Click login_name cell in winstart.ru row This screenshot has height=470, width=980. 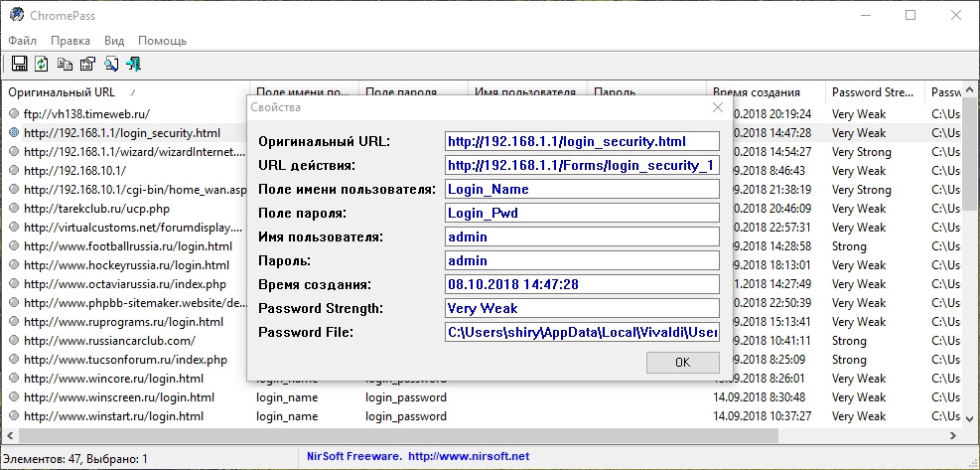pos(287,415)
